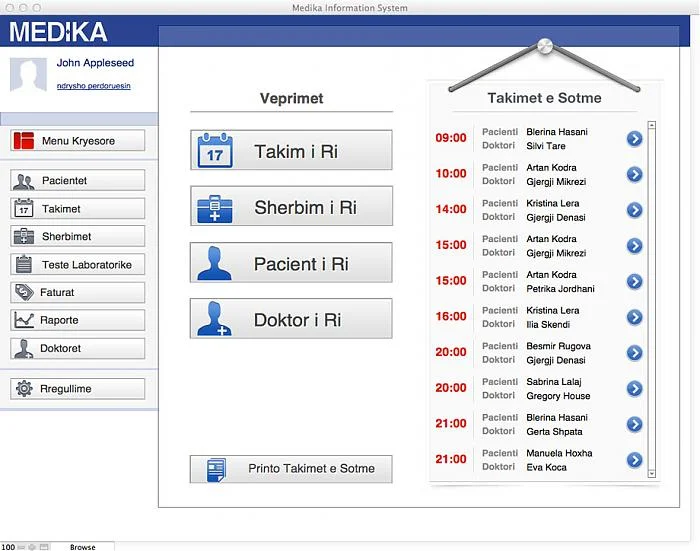Click the ndrysho perdoruesin link
This screenshot has width=700, height=551.
[94, 86]
